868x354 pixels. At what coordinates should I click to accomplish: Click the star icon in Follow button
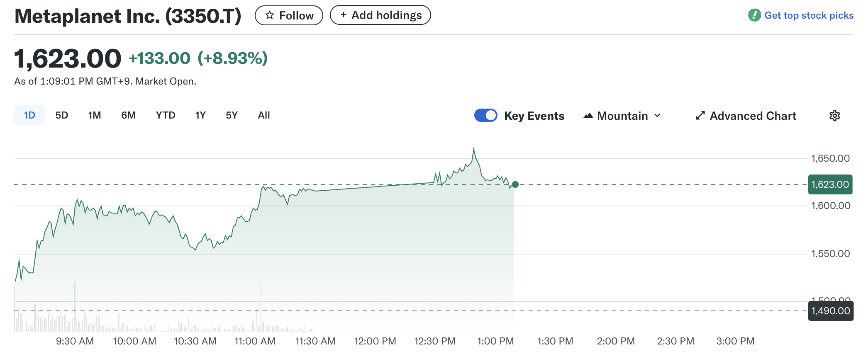coord(270,15)
